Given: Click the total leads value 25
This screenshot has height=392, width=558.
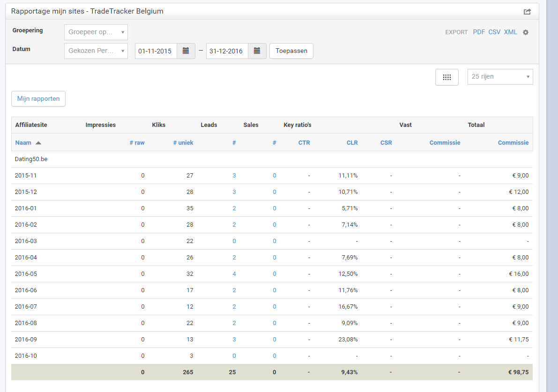Looking at the screenshot, I should coord(232,372).
